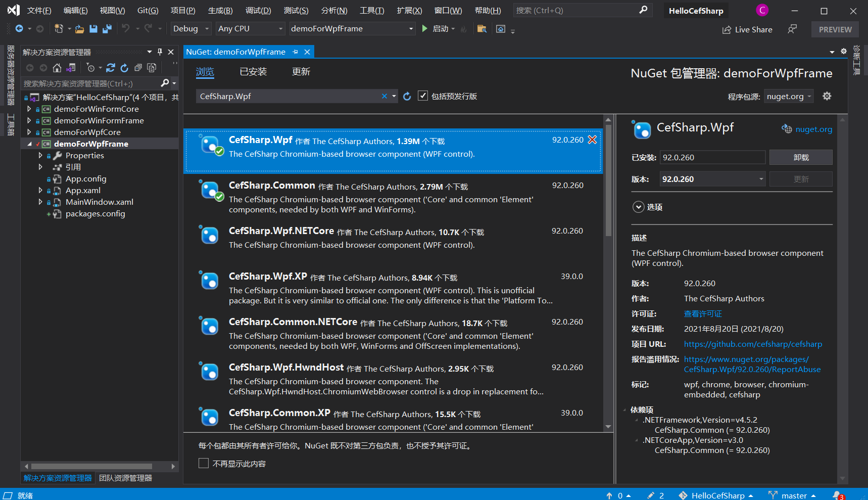Pin the Solution Explorer panel
Viewport: 868px width, 500px height.
[x=160, y=52]
